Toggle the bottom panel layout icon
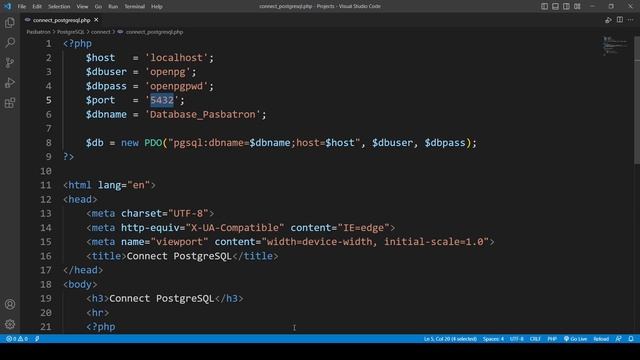 click(556, 6)
